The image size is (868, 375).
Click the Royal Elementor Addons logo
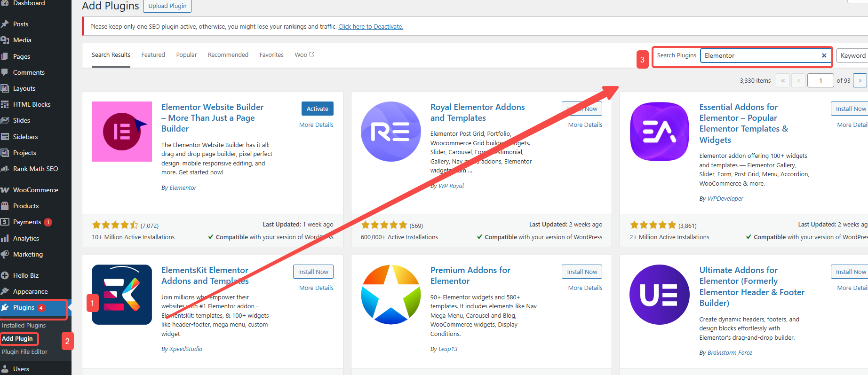391,132
